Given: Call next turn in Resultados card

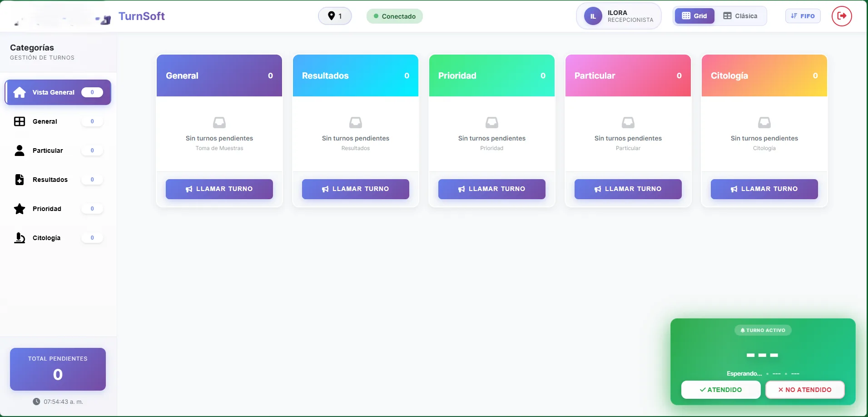Looking at the screenshot, I should point(356,189).
